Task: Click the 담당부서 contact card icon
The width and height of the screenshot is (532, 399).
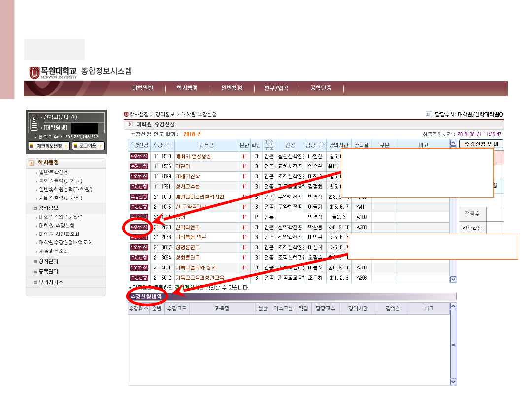Action: [x=429, y=114]
